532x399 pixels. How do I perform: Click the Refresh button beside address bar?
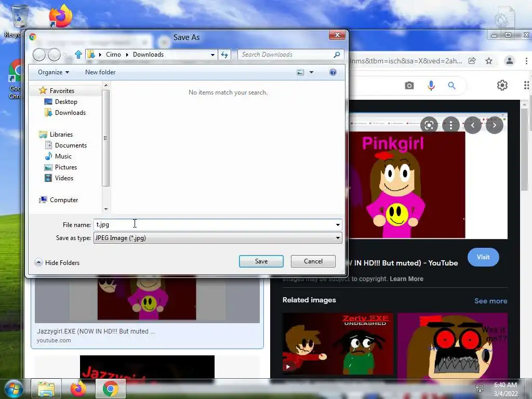[x=224, y=55]
